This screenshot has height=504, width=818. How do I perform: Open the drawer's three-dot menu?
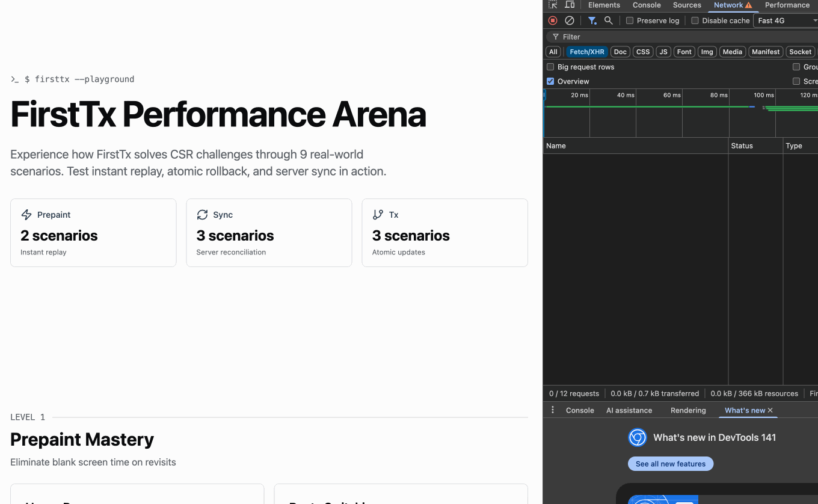(553, 410)
